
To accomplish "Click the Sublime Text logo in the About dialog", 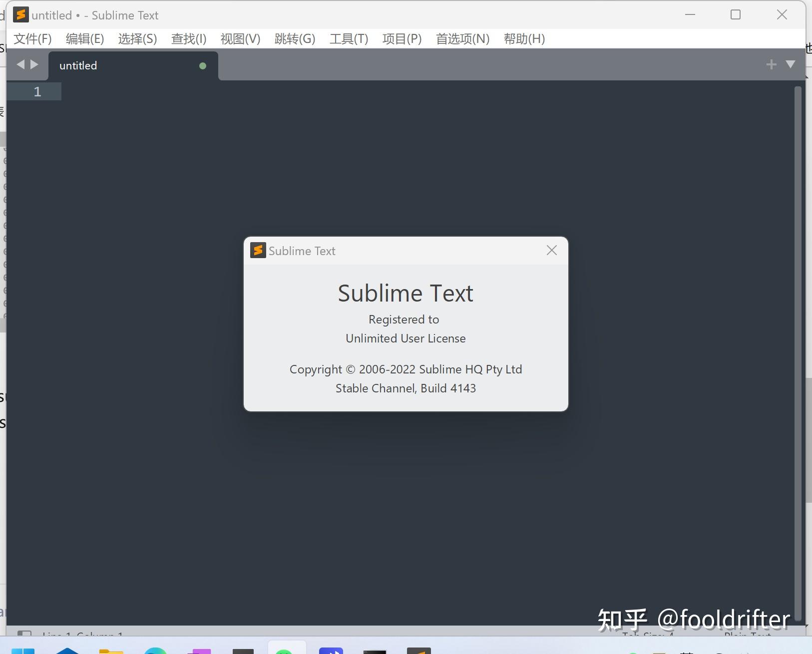I will [x=258, y=250].
